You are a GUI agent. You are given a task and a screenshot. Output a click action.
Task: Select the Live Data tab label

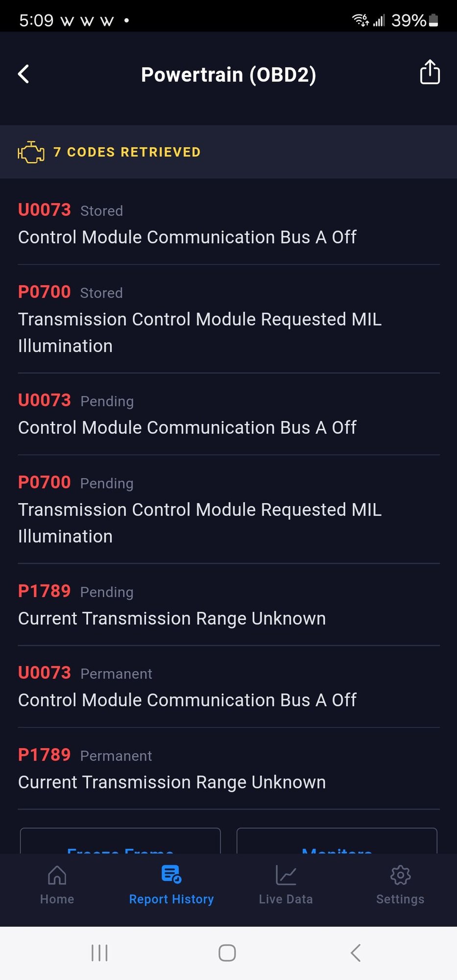pos(286,899)
